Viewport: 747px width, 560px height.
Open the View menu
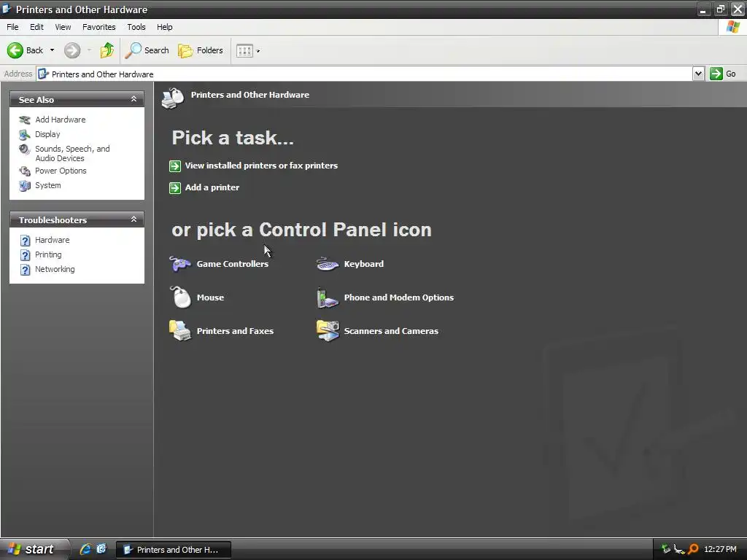(x=63, y=27)
